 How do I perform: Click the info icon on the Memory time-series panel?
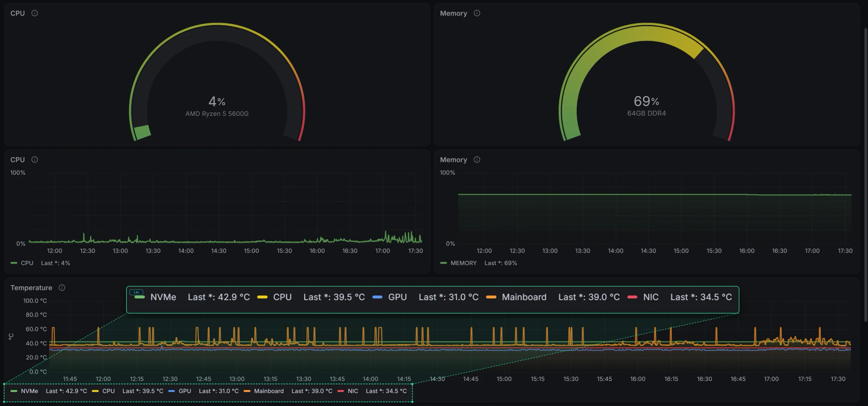477,160
